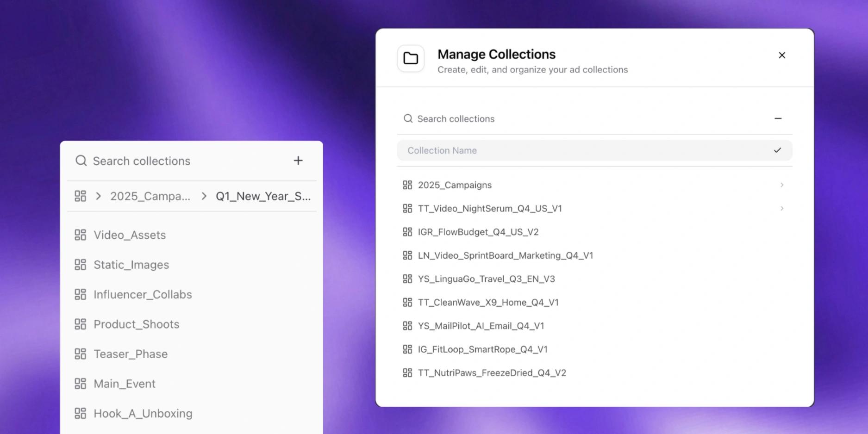This screenshot has width=868, height=434.
Task: Switch to Q1_New_Year_S breadcrumb item
Action: 263,196
